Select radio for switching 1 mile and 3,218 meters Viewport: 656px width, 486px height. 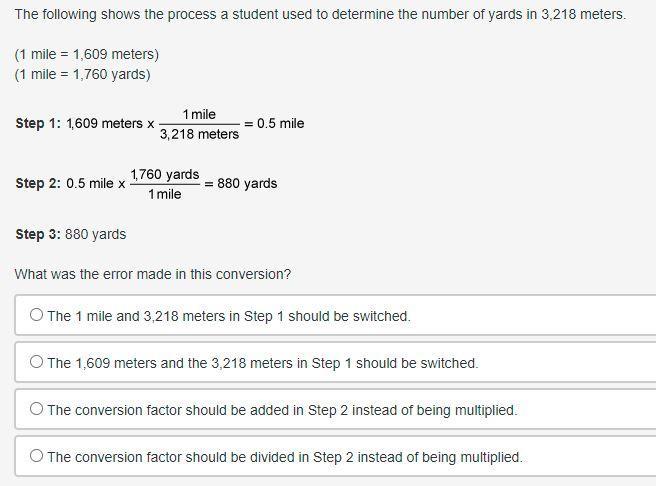point(36,315)
